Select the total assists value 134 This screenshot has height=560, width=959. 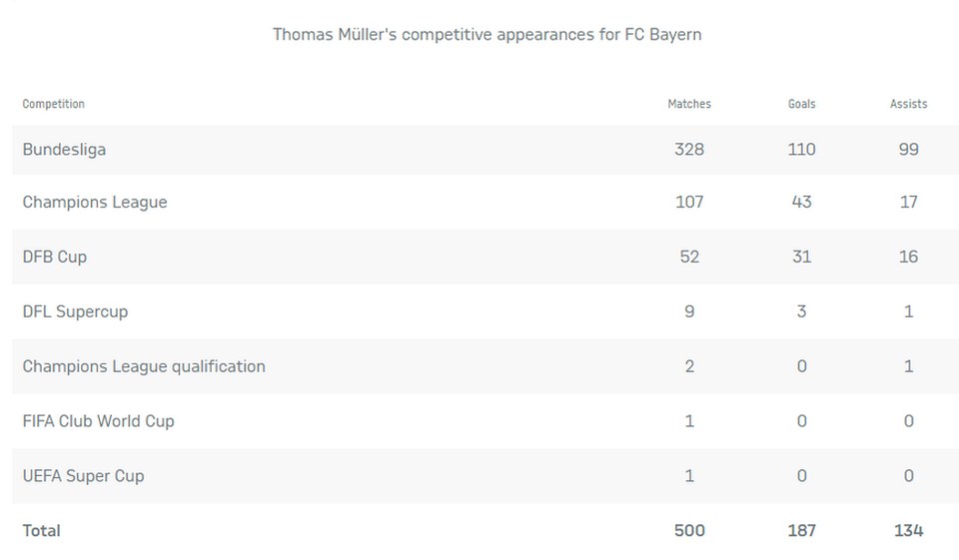[908, 531]
